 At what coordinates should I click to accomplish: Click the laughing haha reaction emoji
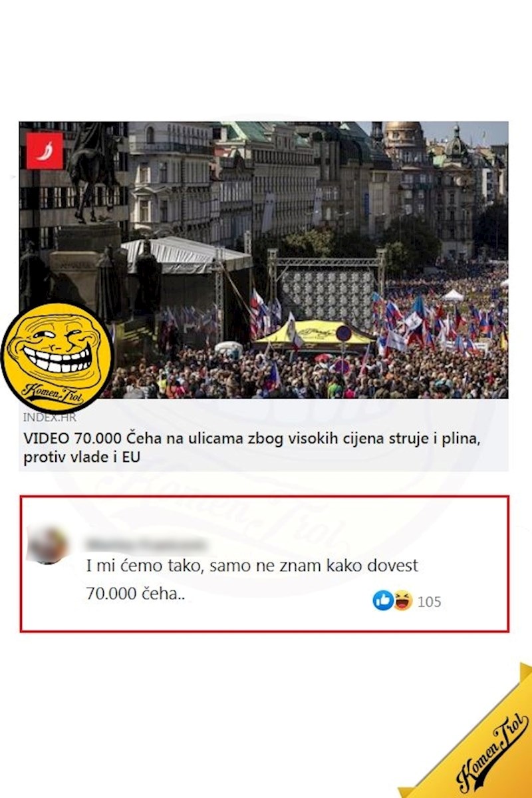pyautogui.click(x=402, y=600)
